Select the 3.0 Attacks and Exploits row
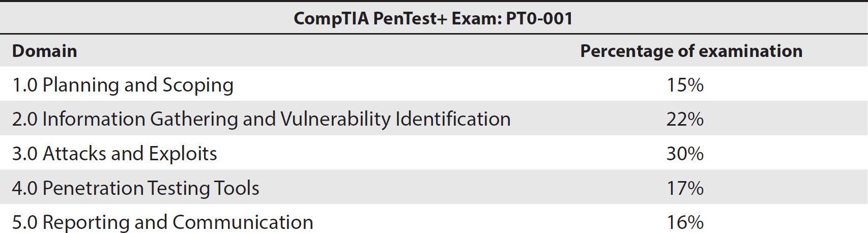868x233 pixels. click(x=434, y=153)
